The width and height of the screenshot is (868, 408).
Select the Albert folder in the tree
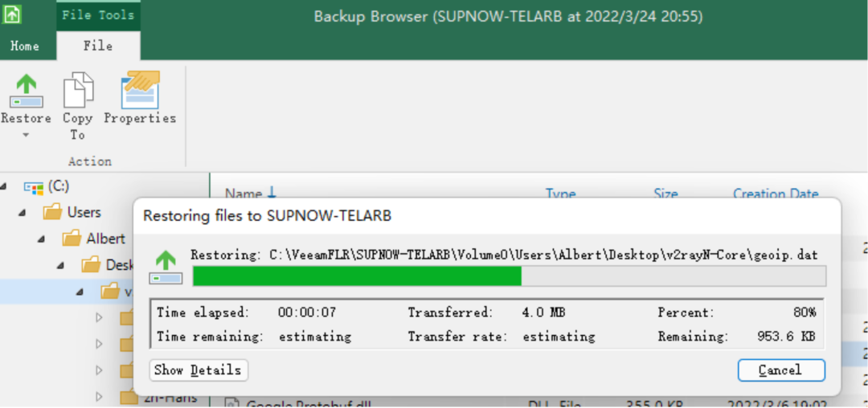pos(106,239)
